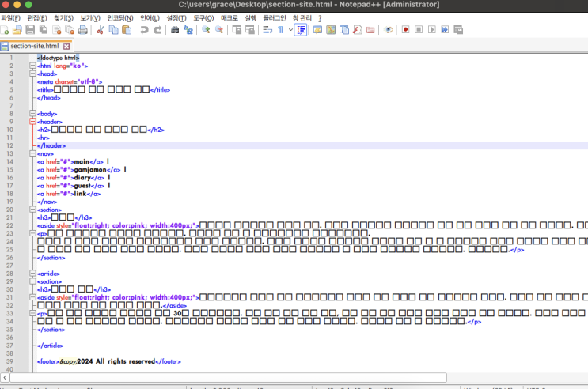The image size is (588, 389).
Task: Collapse the section fold on line 20
Action: pyautogui.click(x=32, y=210)
